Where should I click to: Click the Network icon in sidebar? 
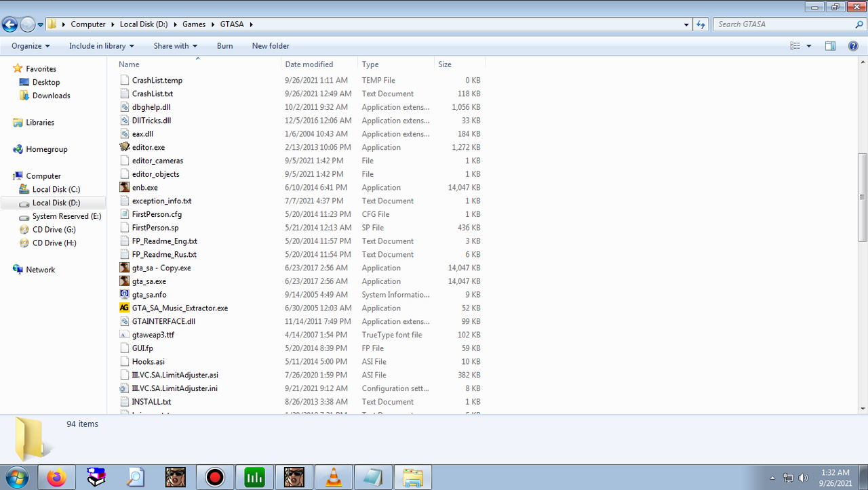point(18,270)
